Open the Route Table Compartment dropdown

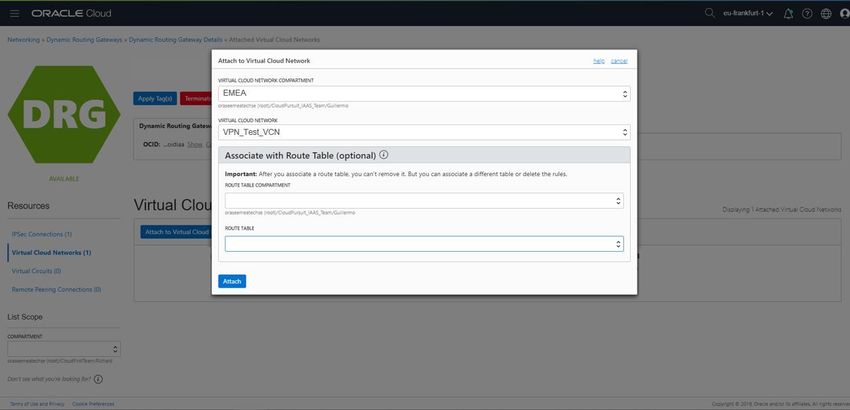click(424, 201)
